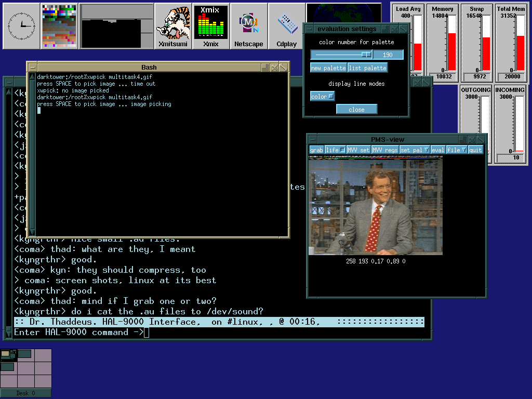Click the palette color number slider handle
The width and height of the screenshot is (532, 399).
coord(367,55)
